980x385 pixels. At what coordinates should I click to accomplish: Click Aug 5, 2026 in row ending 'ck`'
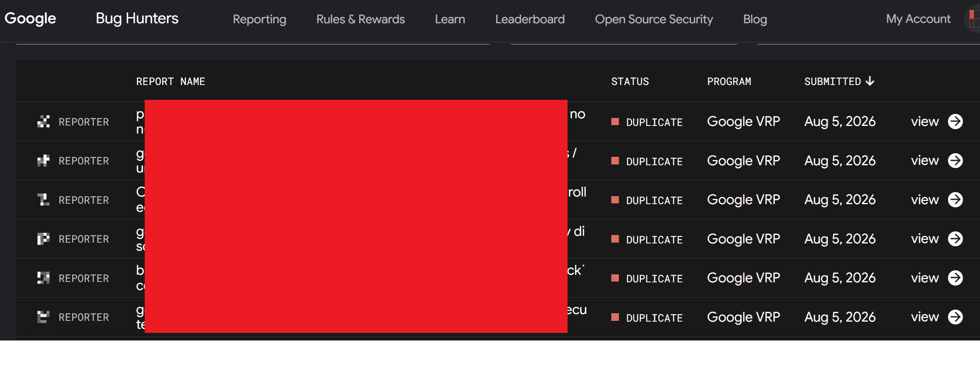coord(840,278)
